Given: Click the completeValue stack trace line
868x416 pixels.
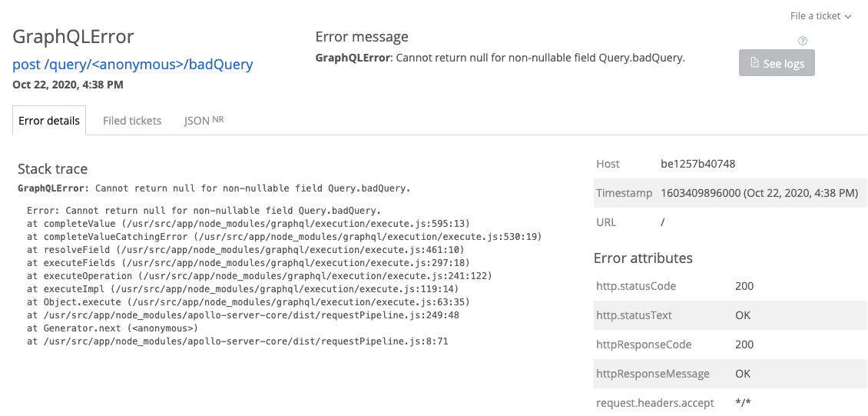Looking at the screenshot, I should [x=248, y=224].
